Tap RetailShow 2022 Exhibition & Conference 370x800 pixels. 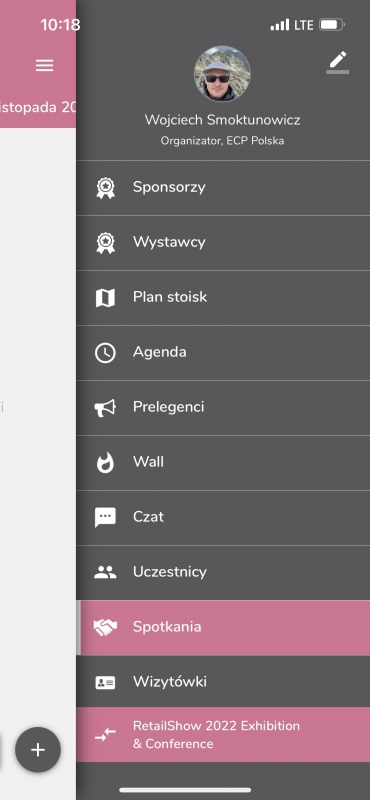(x=223, y=735)
